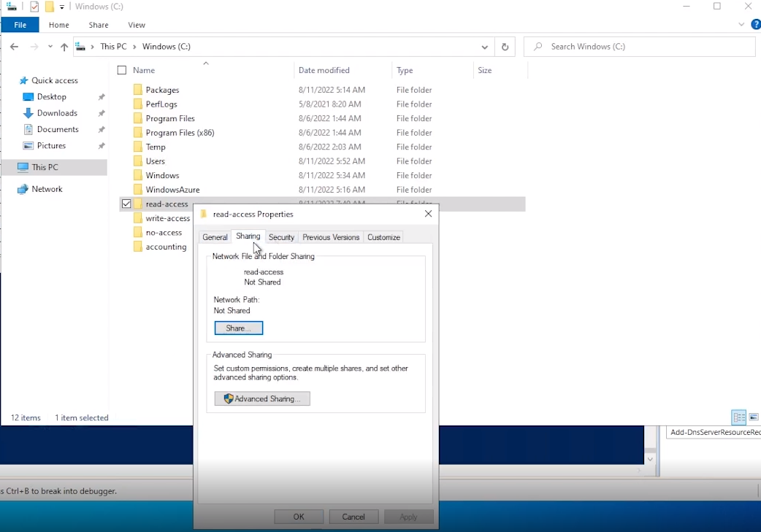The image size is (761, 532).
Task: Click the New folder quick-access toolbar icon
Action: (x=50, y=7)
